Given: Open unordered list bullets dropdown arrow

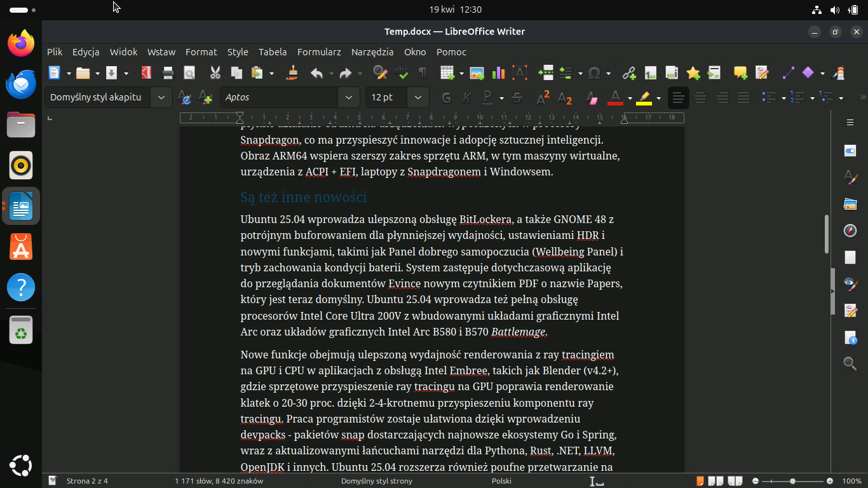Looking at the screenshot, I should (783, 98).
